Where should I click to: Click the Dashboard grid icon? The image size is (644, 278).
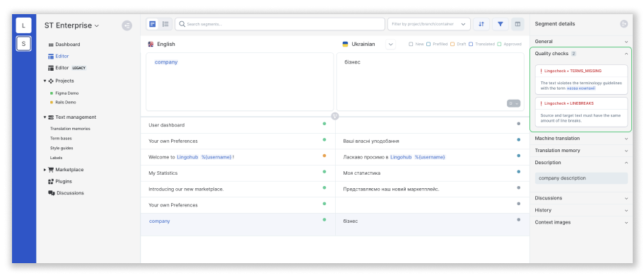click(x=51, y=45)
